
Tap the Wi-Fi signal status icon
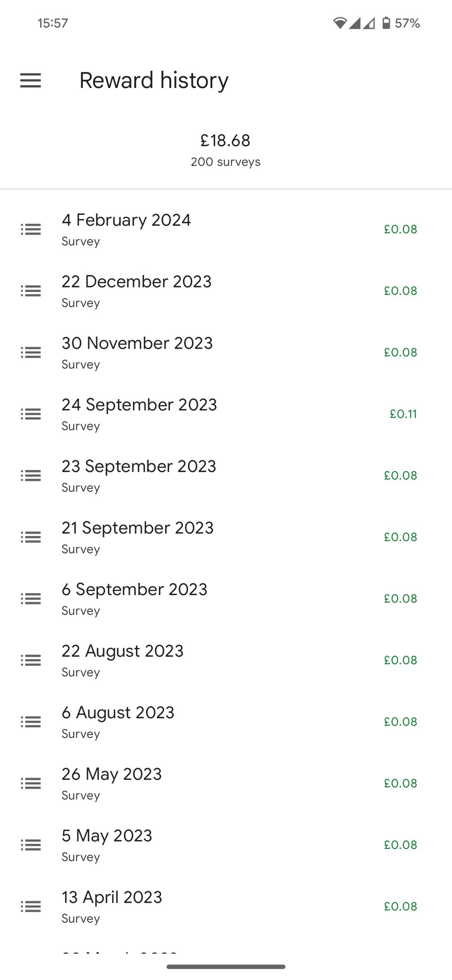click(x=339, y=23)
